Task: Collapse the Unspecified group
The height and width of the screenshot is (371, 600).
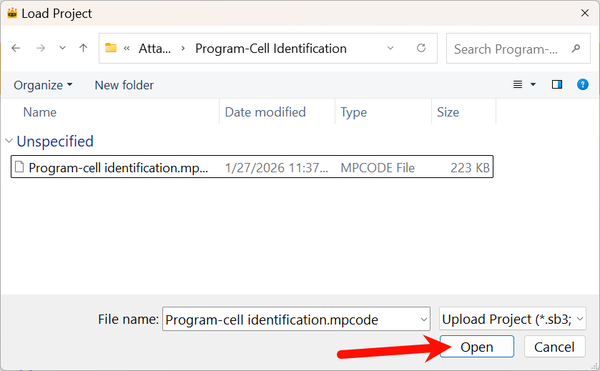Action: click(9, 141)
